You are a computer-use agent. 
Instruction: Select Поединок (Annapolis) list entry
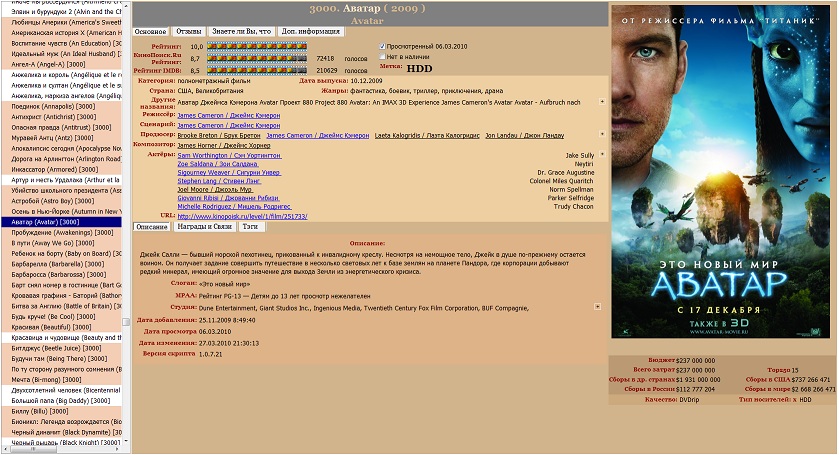point(62,107)
